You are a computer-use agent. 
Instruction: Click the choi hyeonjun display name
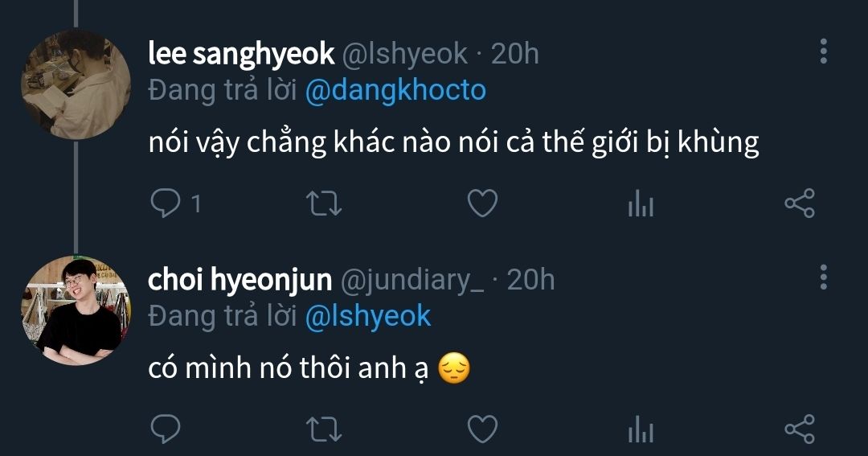[240, 279]
